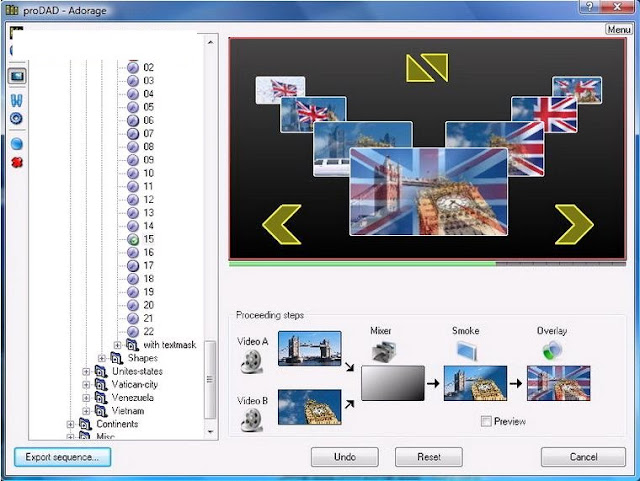Select effect 02 in the tree
The image size is (640, 481).
tap(141, 67)
